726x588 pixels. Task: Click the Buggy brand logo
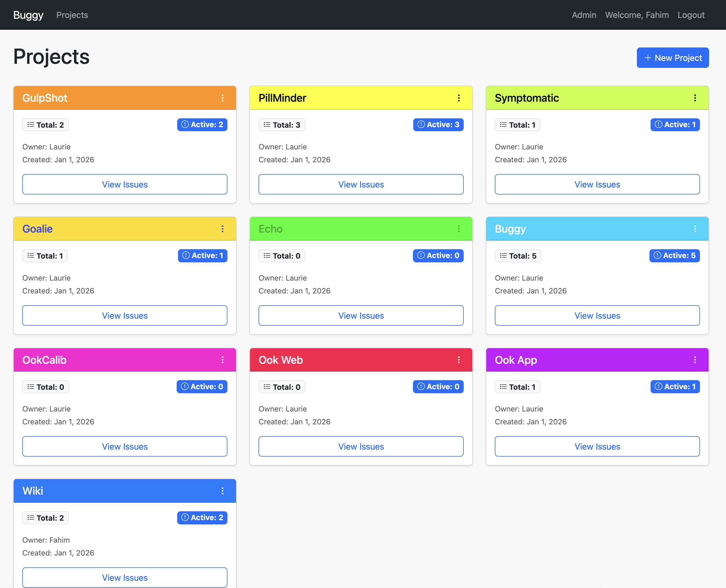pos(28,15)
